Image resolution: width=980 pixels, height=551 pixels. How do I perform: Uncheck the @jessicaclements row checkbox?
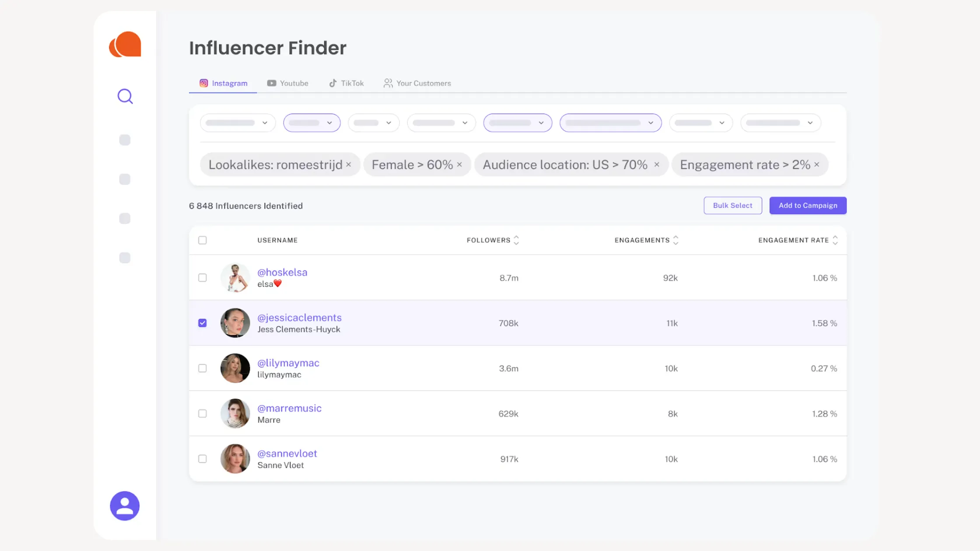(x=203, y=323)
